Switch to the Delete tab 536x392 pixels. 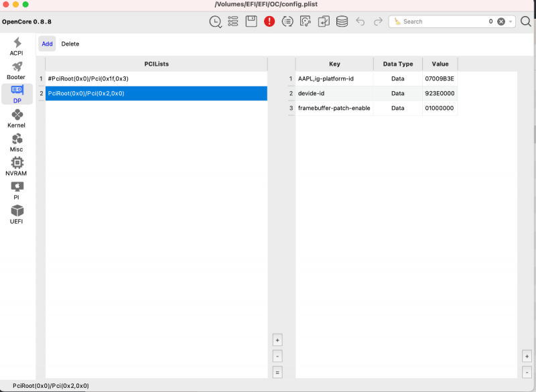click(x=70, y=44)
